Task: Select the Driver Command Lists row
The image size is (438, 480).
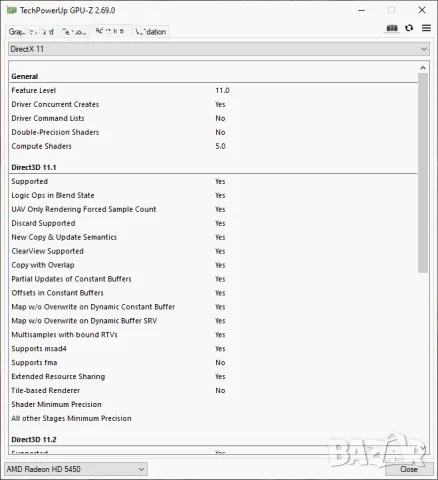Action: point(213,118)
